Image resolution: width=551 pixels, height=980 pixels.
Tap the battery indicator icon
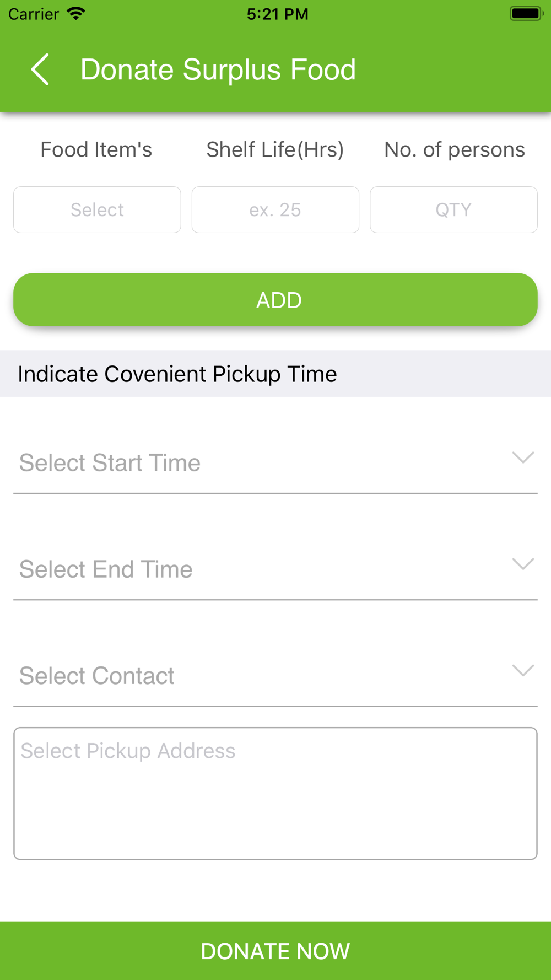click(526, 14)
